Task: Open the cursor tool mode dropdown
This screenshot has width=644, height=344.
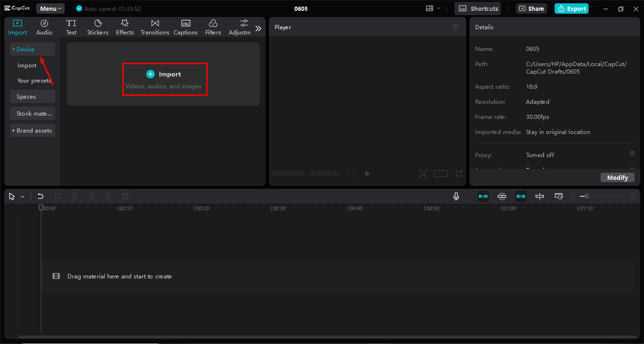Action: pos(23,197)
